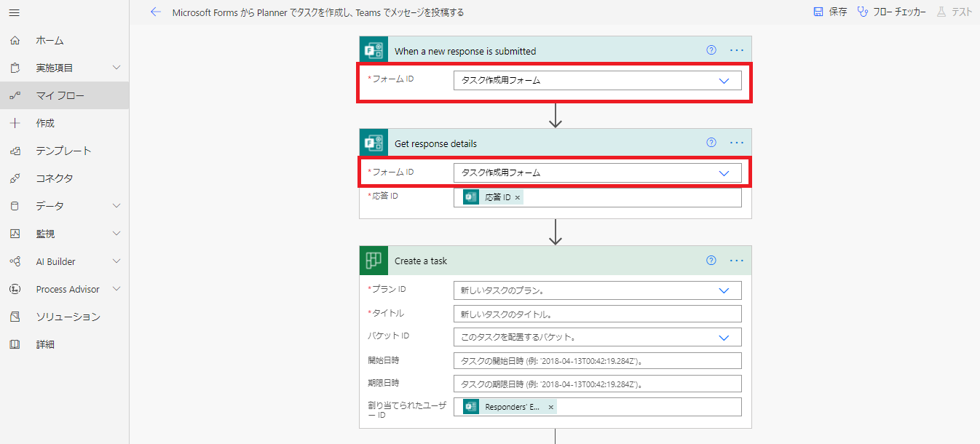
Task: Select テンプレート in the sidebar
Action: [x=63, y=151]
